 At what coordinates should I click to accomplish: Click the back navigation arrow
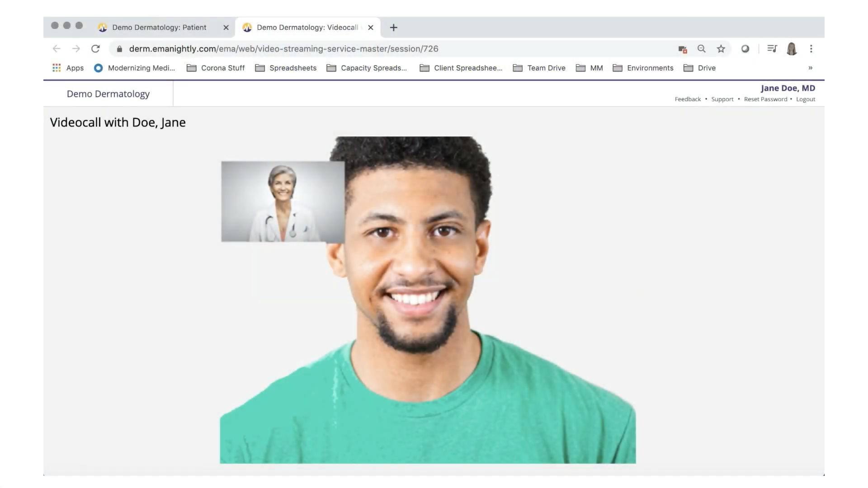pos(57,49)
